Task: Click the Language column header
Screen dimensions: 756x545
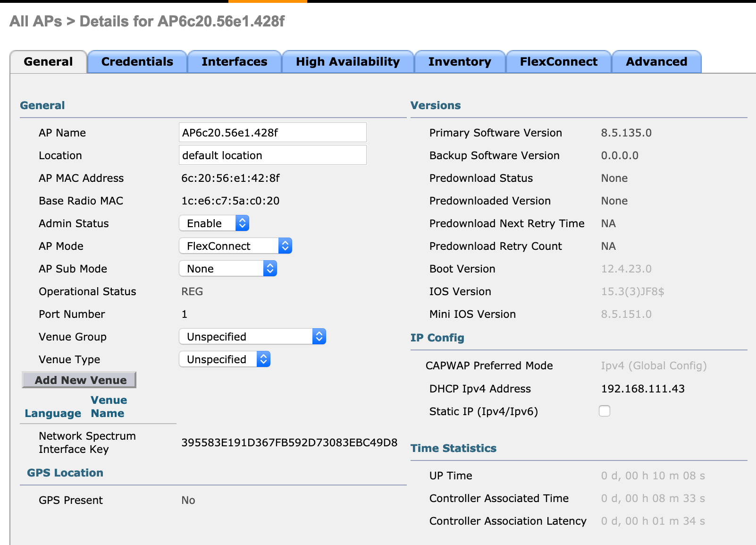Action: (x=52, y=413)
